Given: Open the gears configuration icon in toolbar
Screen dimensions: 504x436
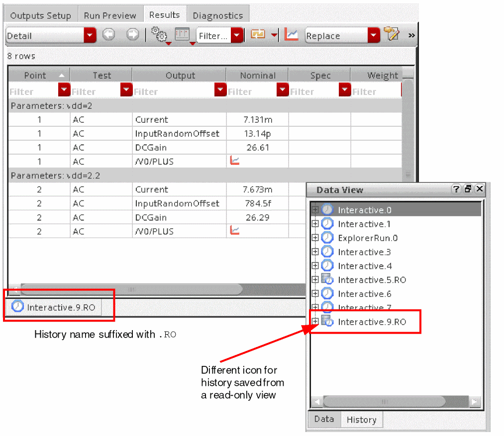Looking at the screenshot, I should 159,35.
